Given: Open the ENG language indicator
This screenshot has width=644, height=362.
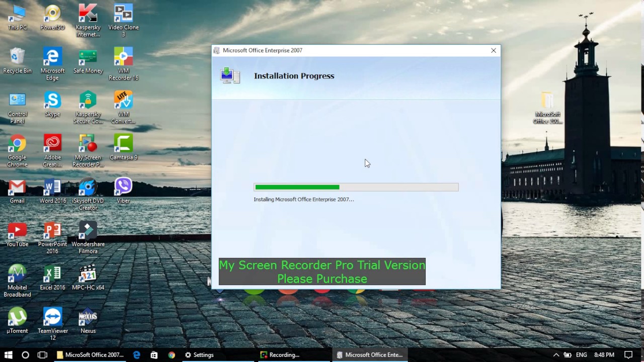Looking at the screenshot, I should point(582,355).
